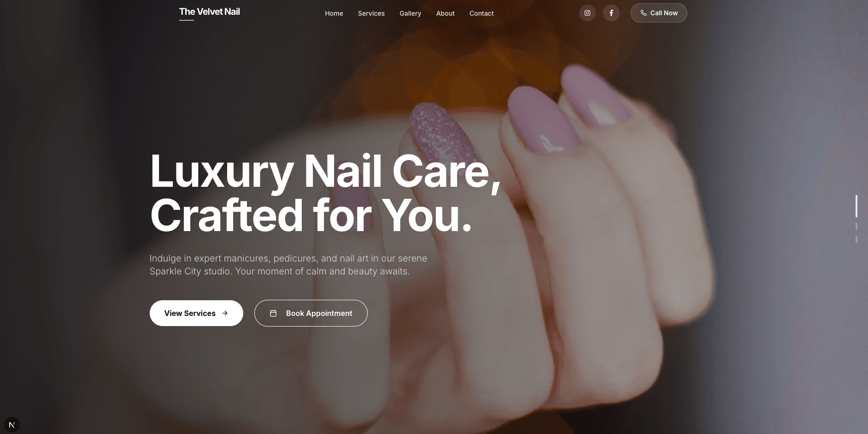Click the phone icon in Call Now

644,13
